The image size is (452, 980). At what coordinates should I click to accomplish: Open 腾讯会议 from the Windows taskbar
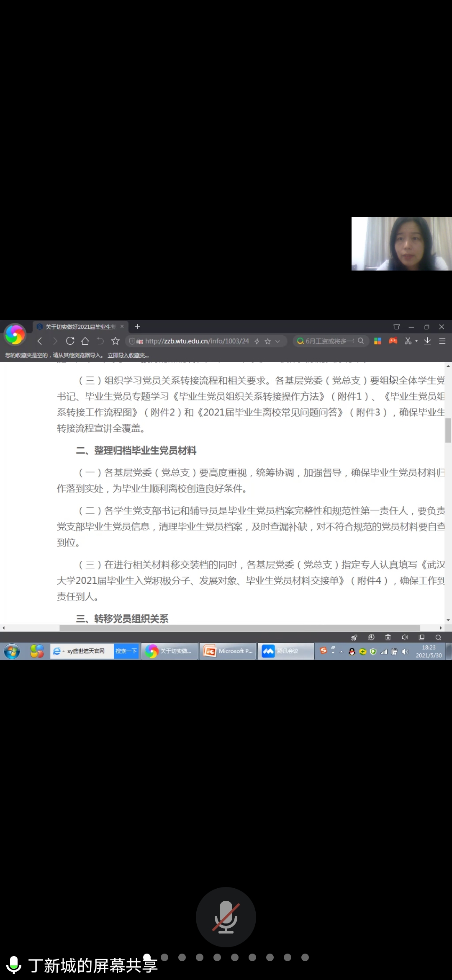286,651
